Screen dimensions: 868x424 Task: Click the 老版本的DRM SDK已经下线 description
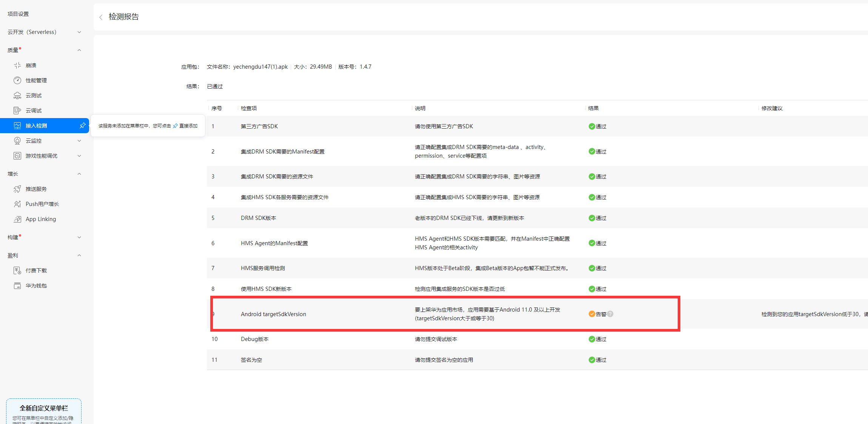click(x=469, y=218)
